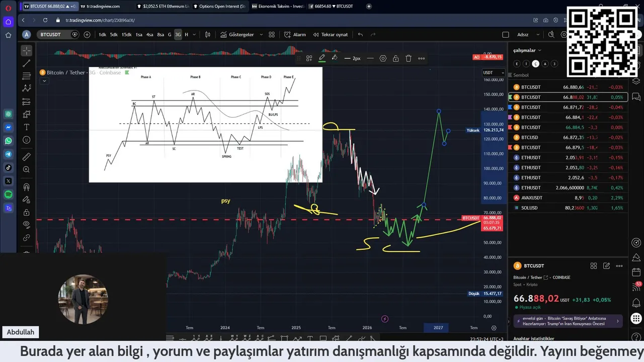Open the Bitcoin 'Savaş Bitiyor' news headline
Image resolution: width=644 pixels, height=362 pixels.
(568, 321)
